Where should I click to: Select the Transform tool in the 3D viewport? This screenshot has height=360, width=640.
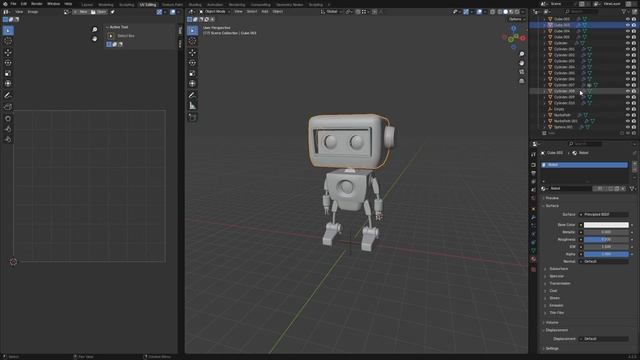[192, 84]
